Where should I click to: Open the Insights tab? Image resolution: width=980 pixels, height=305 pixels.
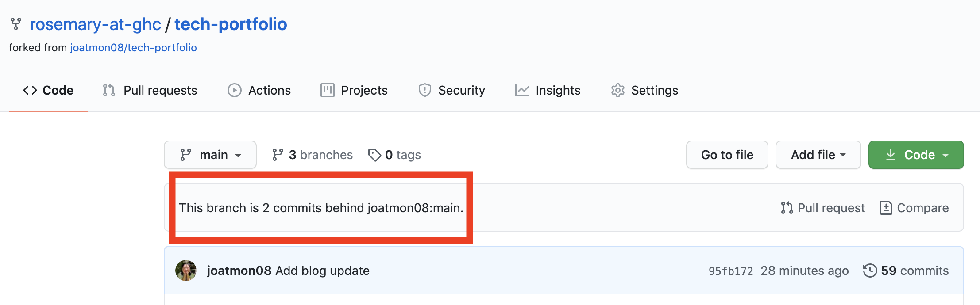pyautogui.click(x=548, y=90)
